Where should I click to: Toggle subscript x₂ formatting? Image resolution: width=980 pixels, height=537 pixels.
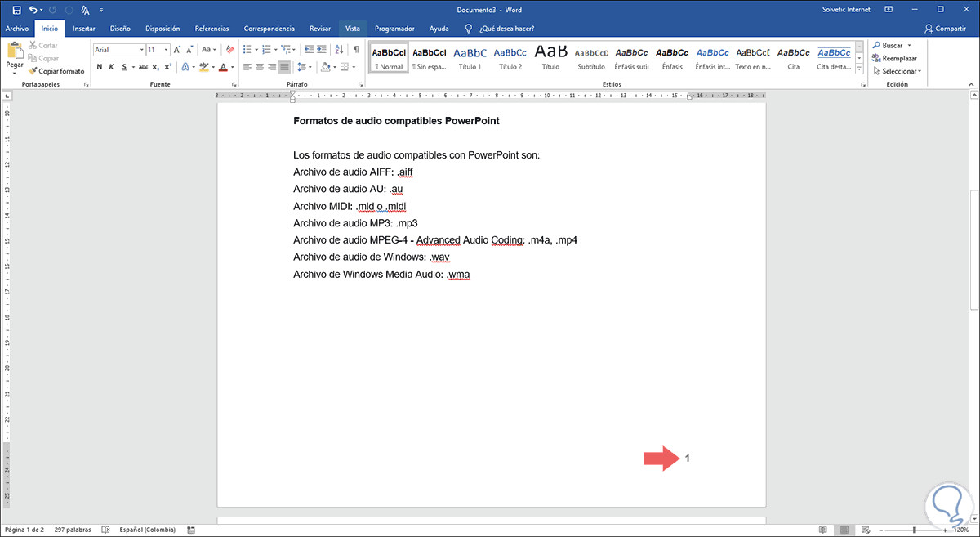click(156, 67)
